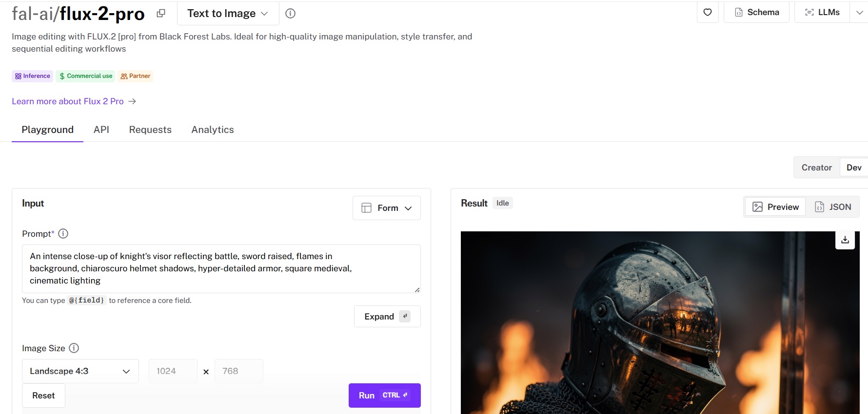Open Learn more about Flux 2 Pro
The width and height of the screenshot is (868, 414).
point(68,101)
